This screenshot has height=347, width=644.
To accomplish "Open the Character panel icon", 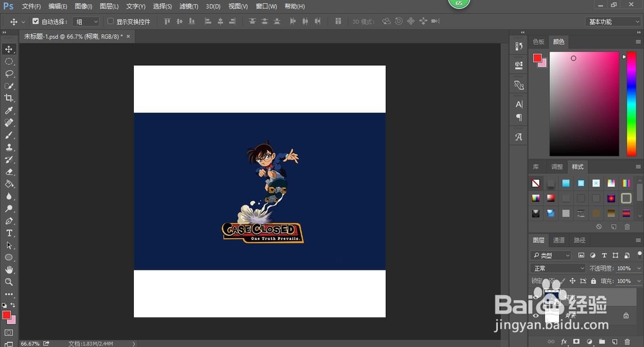I will pos(518,104).
